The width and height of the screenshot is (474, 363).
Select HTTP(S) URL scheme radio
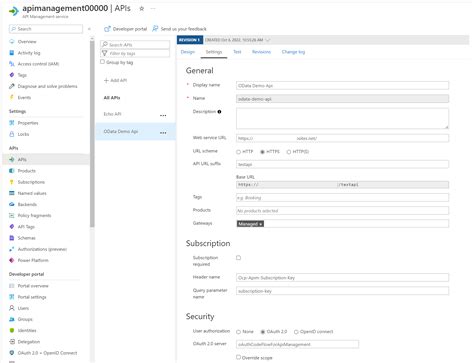pos(289,152)
